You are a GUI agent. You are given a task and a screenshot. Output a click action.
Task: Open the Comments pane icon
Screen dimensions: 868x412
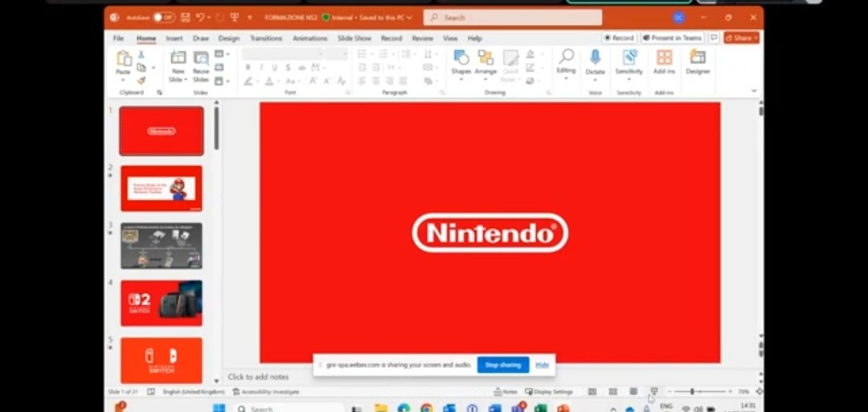tap(714, 38)
